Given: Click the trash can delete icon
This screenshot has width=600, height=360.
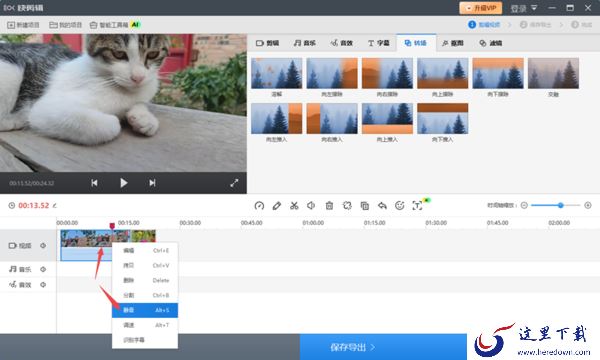Looking at the screenshot, I should point(329,206).
